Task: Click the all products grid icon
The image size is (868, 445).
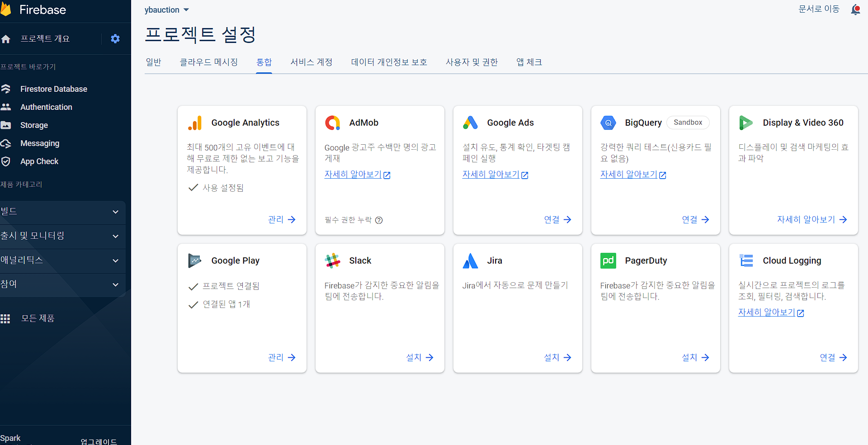Action: pos(5,318)
